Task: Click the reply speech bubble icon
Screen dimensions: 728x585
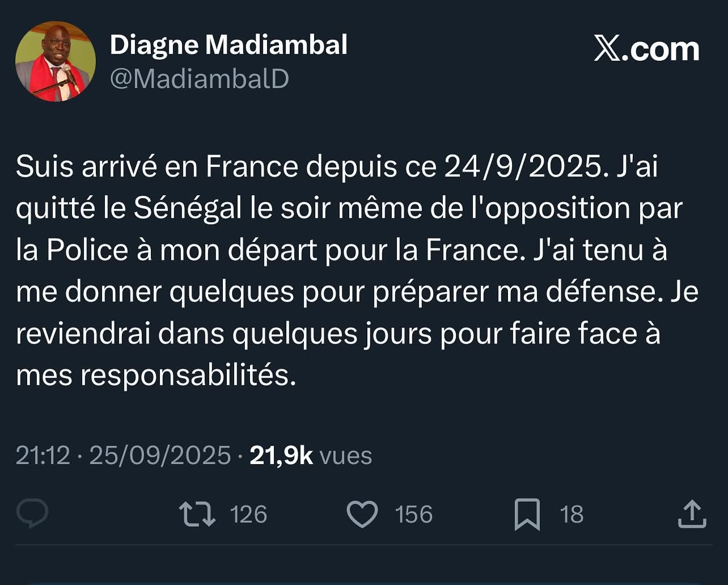Action: click(x=33, y=514)
